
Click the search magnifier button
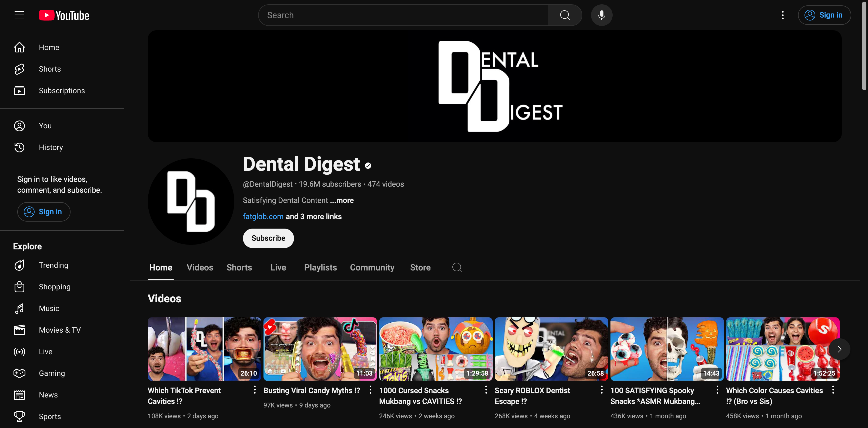coord(565,15)
